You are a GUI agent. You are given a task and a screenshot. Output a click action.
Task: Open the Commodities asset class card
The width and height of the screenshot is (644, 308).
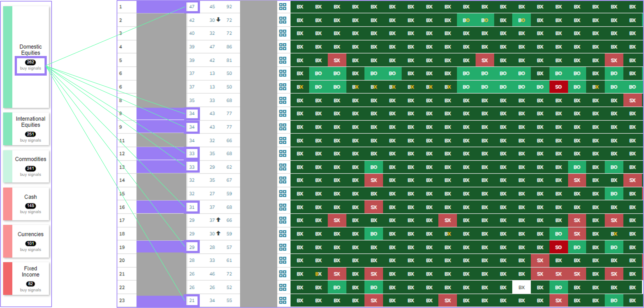pyautogui.click(x=26, y=166)
